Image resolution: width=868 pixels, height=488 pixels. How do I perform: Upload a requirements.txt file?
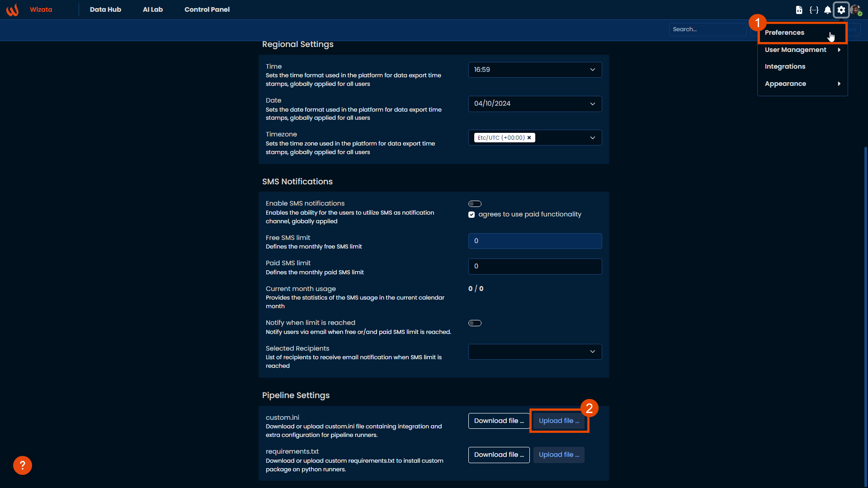point(559,455)
